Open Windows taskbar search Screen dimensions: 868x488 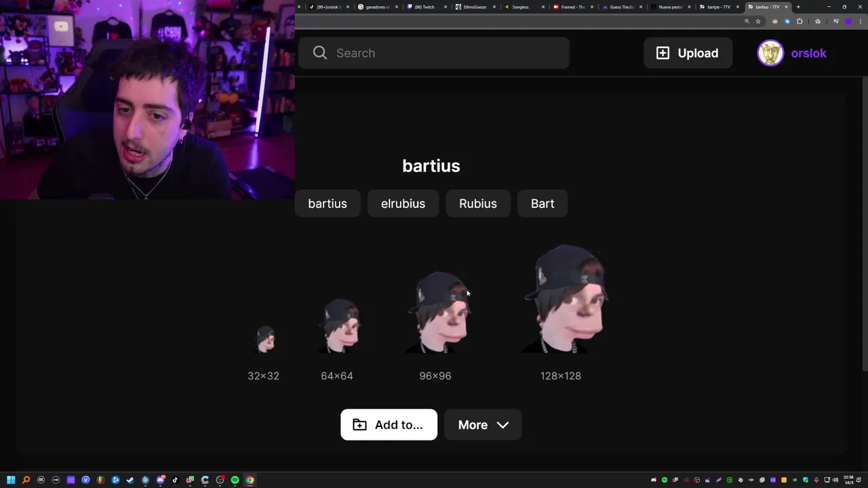coord(26,480)
